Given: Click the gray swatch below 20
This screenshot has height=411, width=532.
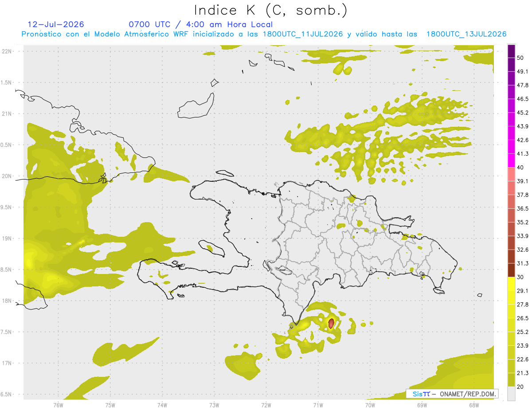Looking at the screenshot, I should [512, 393].
